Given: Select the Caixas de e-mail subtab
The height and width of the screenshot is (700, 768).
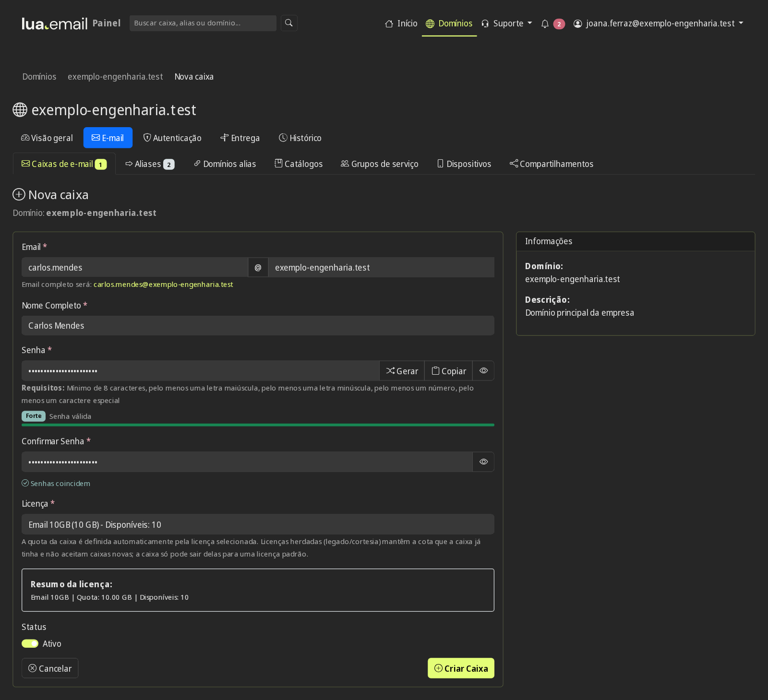Looking at the screenshot, I should 64,164.
